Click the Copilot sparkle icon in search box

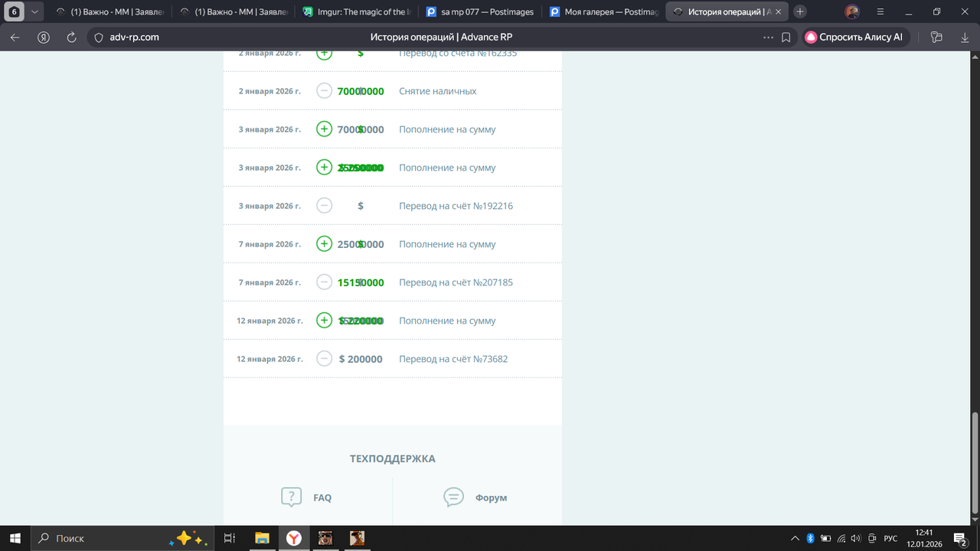point(188,538)
